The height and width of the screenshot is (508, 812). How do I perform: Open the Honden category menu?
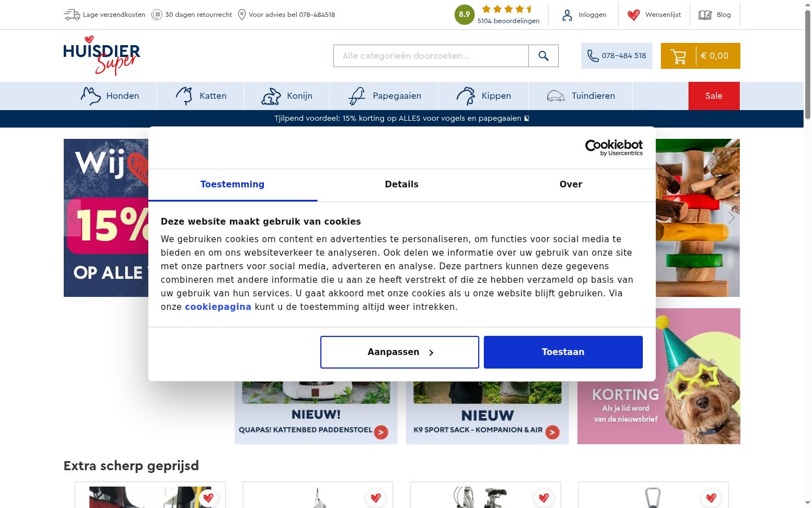(x=110, y=96)
